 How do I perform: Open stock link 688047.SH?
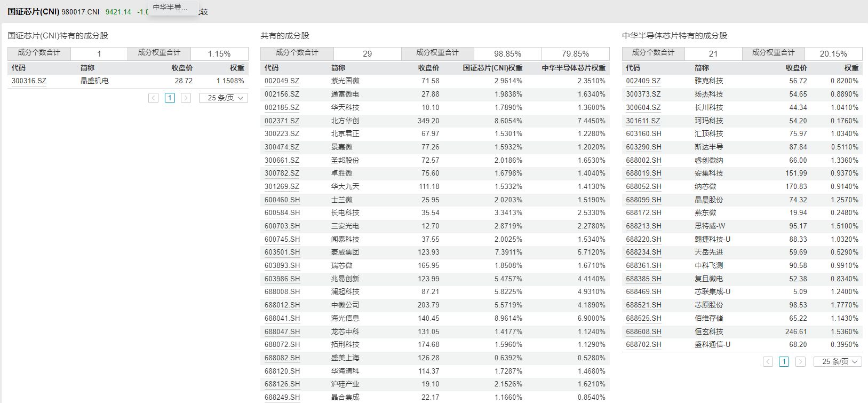coord(282,332)
